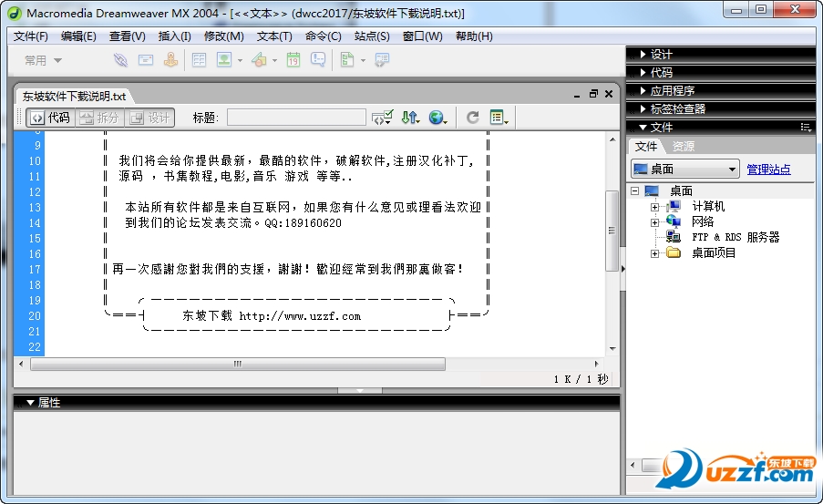
Task: Switch to 拆分 (Split) view
Action: click(x=99, y=118)
